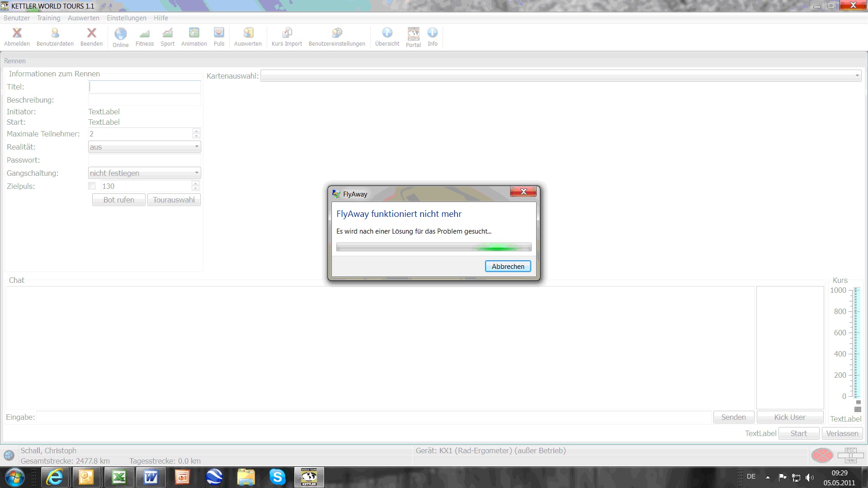Click the Beenden toolbar icon
Image resolution: width=868 pixels, height=488 pixels.
[91, 37]
